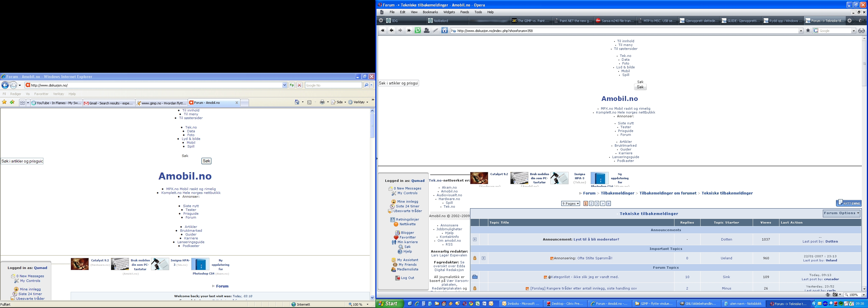Screen dimensions: 868x308
Task: Click Opera's Fast Forward icon
Action: point(409,31)
